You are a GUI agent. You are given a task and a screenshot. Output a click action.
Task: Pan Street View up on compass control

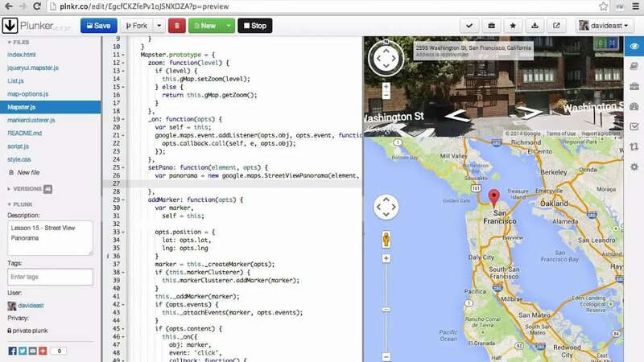tap(386, 50)
